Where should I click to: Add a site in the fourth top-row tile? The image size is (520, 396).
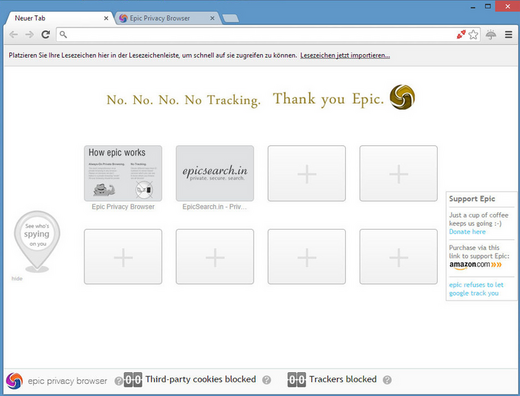click(398, 173)
